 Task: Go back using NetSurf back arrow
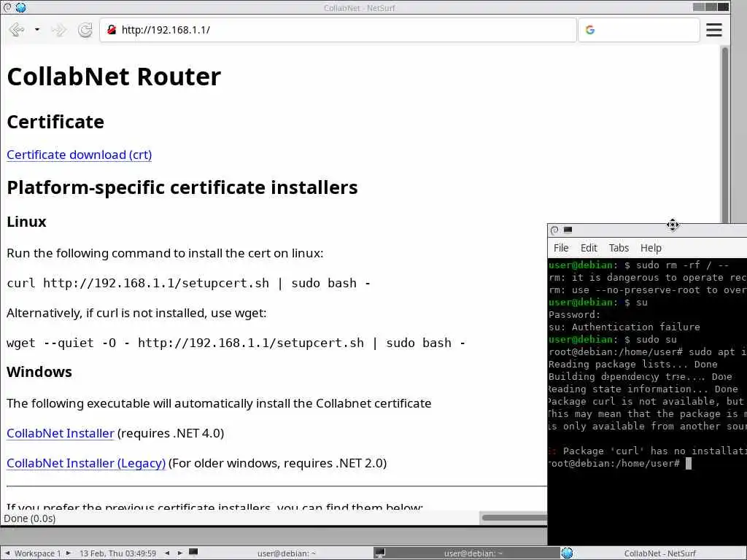tap(17, 30)
